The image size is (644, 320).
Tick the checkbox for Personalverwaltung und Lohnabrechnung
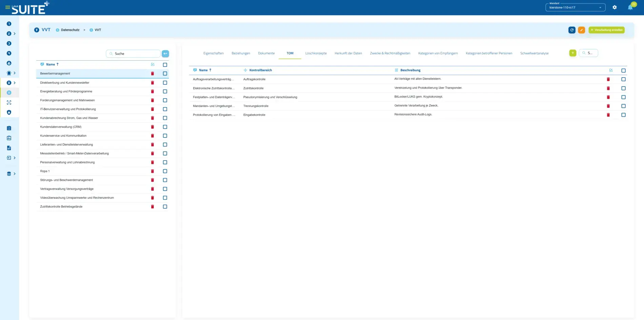tap(165, 162)
